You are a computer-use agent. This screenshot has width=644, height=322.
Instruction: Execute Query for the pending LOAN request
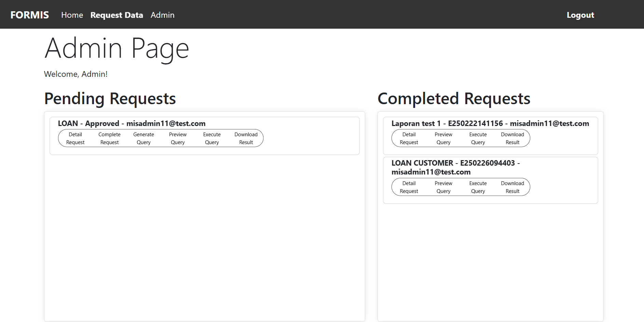point(212,138)
